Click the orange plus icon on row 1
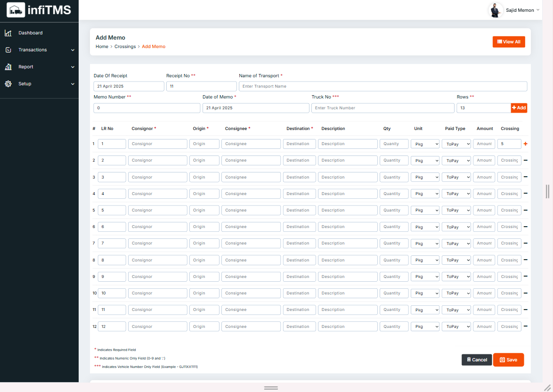The width and height of the screenshot is (553, 392). pyautogui.click(x=525, y=144)
